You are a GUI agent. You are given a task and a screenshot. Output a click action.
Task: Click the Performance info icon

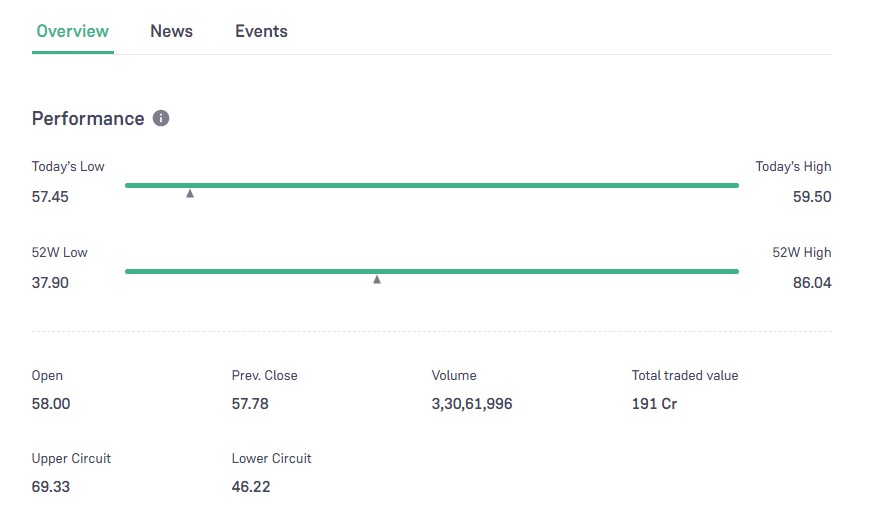pos(161,118)
